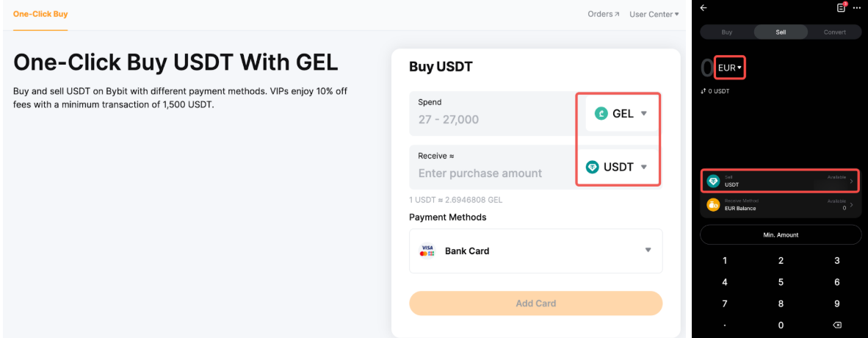The image size is (868, 338).
Task: Switch to the Convert tab
Action: click(x=834, y=32)
